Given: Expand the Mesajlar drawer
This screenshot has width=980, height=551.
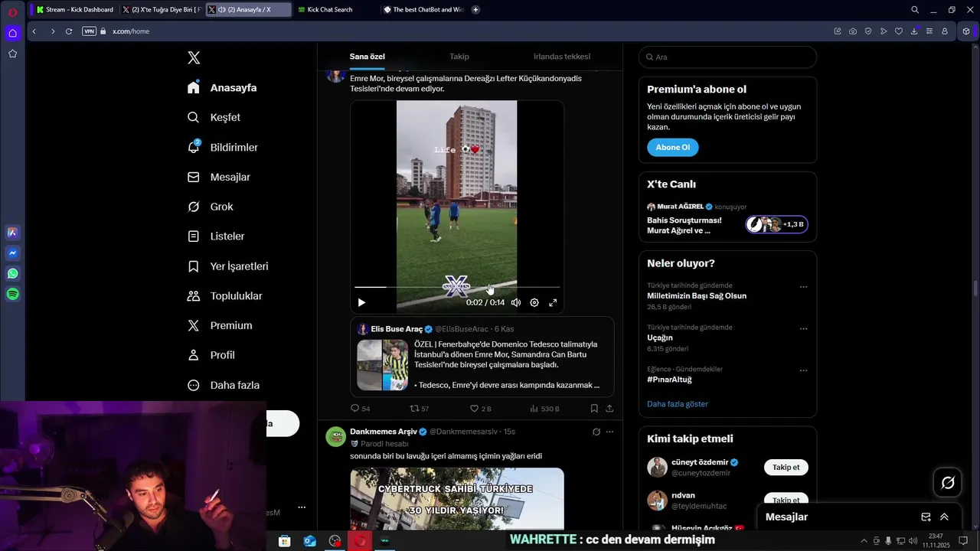Looking at the screenshot, I should [944, 517].
